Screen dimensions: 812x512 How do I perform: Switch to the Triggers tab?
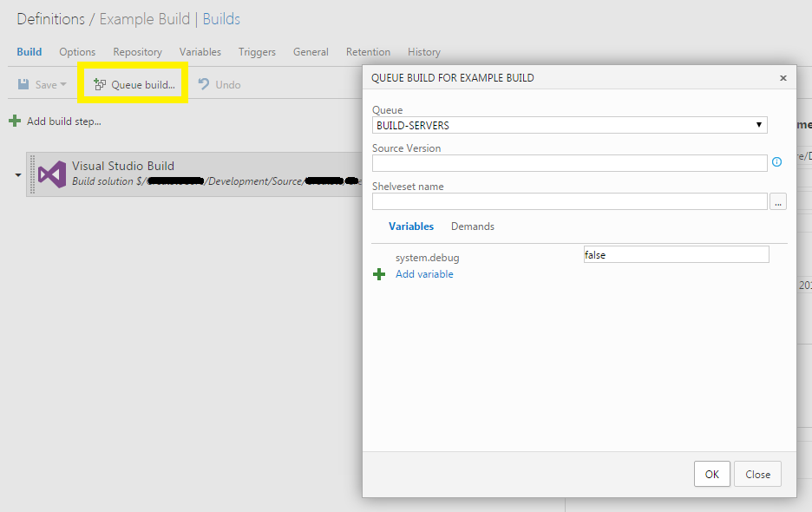click(x=257, y=52)
